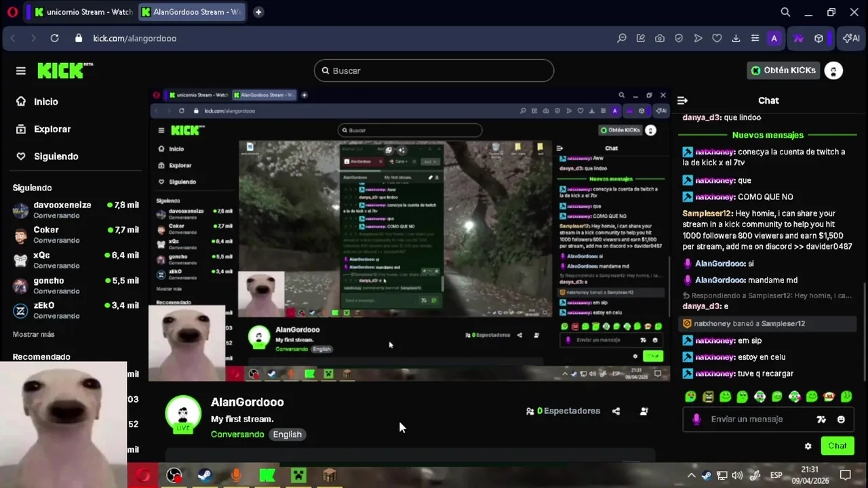Open the emoji picker in chat box
This screenshot has width=868, height=488.
[x=841, y=420]
